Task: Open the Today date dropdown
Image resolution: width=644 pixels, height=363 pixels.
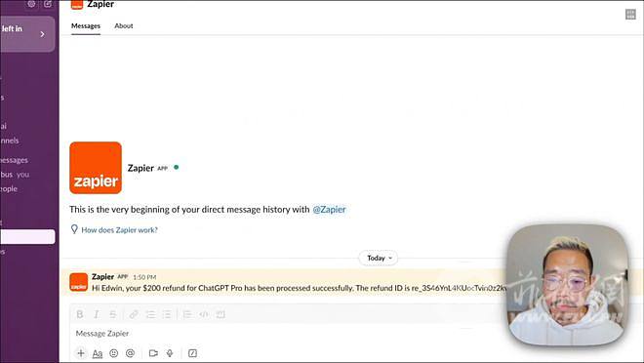Action: (x=379, y=258)
